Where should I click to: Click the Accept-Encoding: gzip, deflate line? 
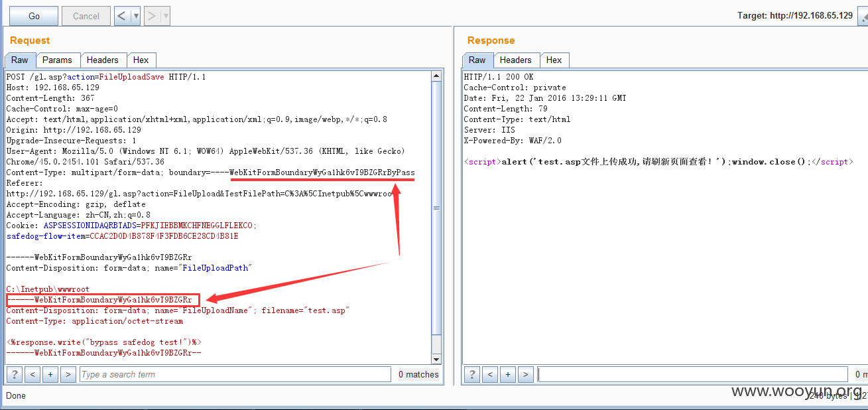(x=76, y=204)
